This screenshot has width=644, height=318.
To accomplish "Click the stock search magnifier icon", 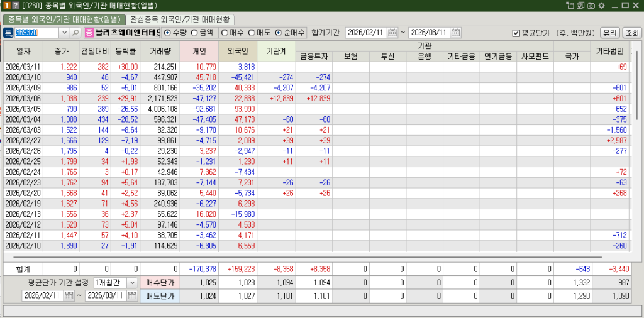I will [75, 33].
